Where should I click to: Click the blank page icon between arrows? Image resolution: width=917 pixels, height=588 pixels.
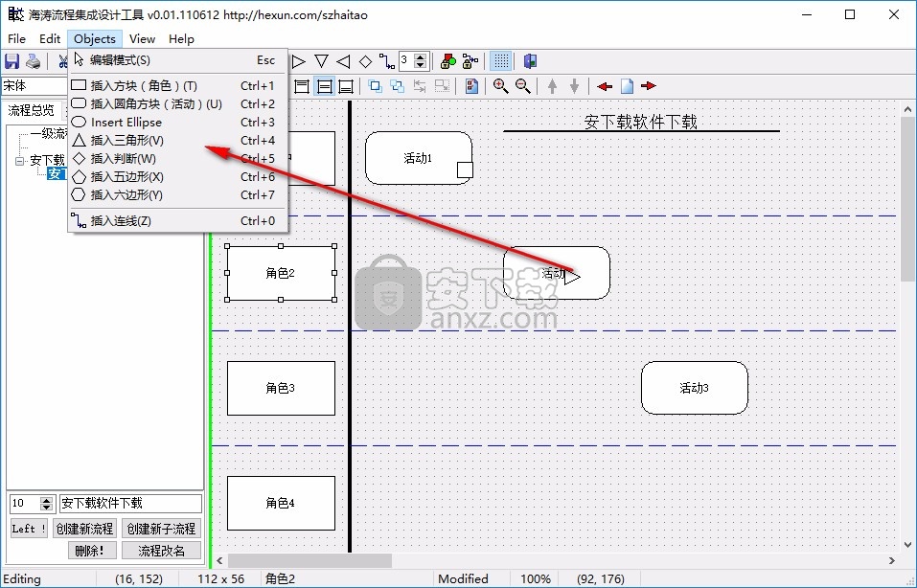point(627,86)
